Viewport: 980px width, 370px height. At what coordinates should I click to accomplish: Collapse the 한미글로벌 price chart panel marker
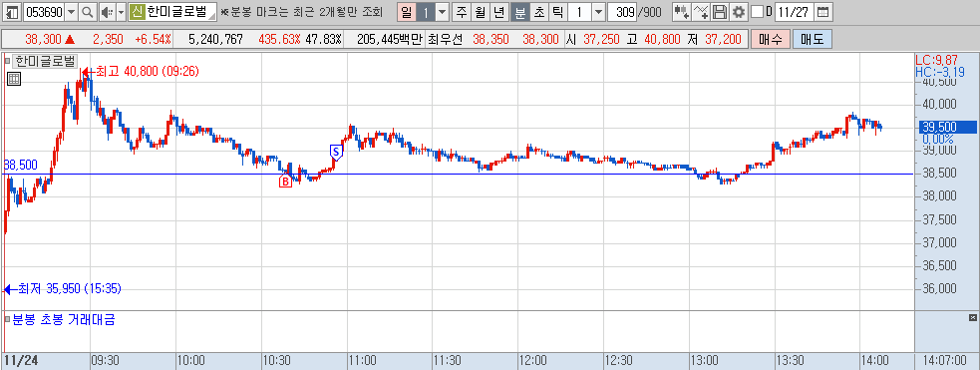(x=8, y=61)
